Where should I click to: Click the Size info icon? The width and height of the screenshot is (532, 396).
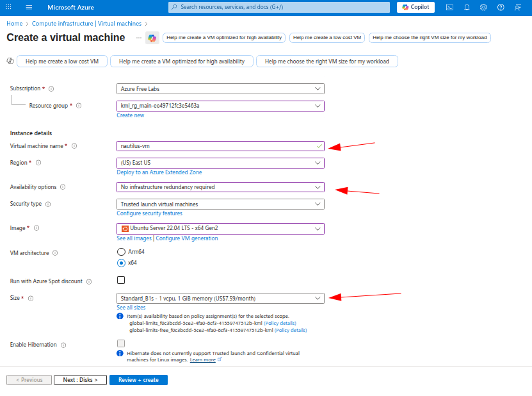click(x=31, y=298)
